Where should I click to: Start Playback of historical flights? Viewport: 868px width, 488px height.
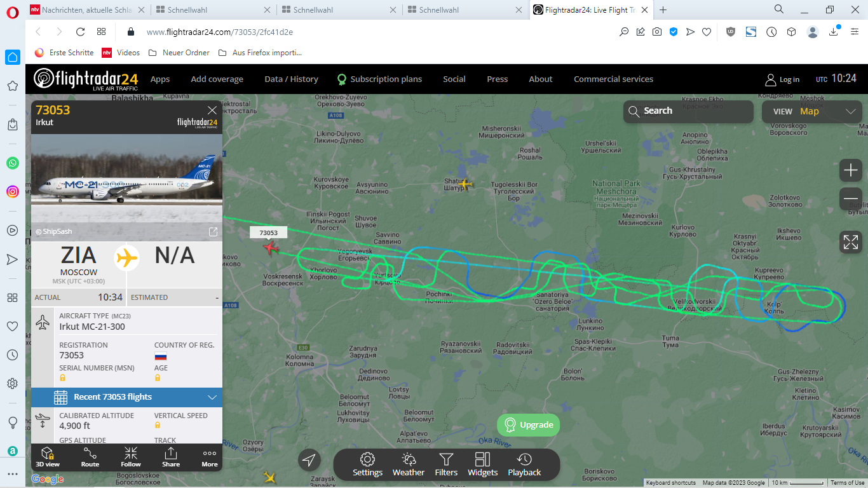(x=524, y=464)
